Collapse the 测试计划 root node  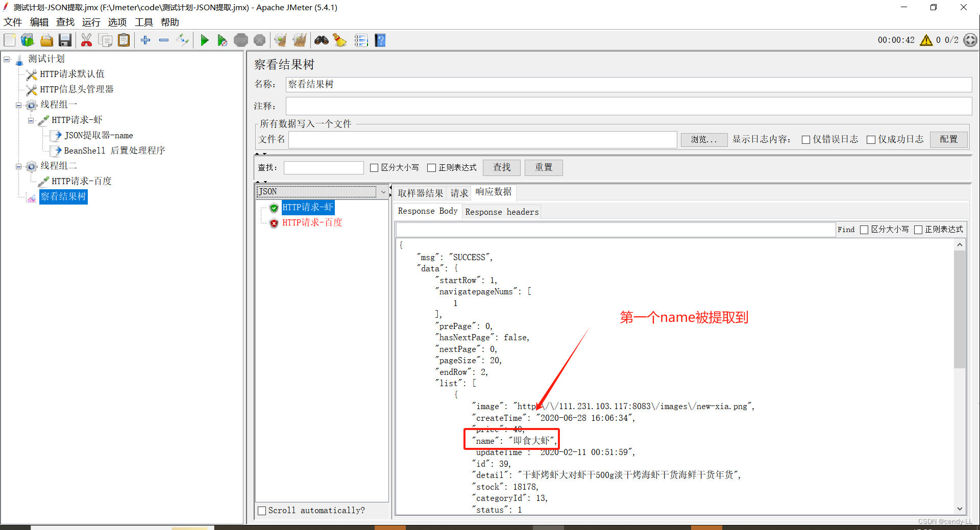pos(6,59)
